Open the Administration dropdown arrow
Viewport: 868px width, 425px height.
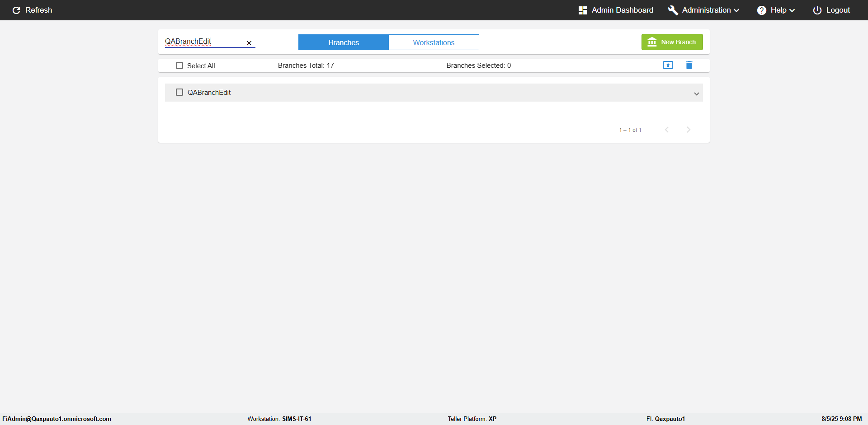point(736,10)
